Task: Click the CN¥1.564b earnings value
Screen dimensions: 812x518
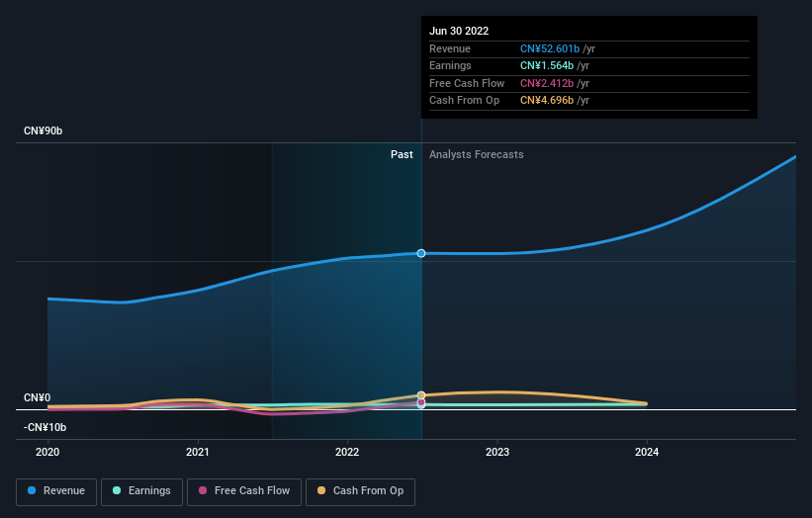Action: pyautogui.click(x=547, y=65)
